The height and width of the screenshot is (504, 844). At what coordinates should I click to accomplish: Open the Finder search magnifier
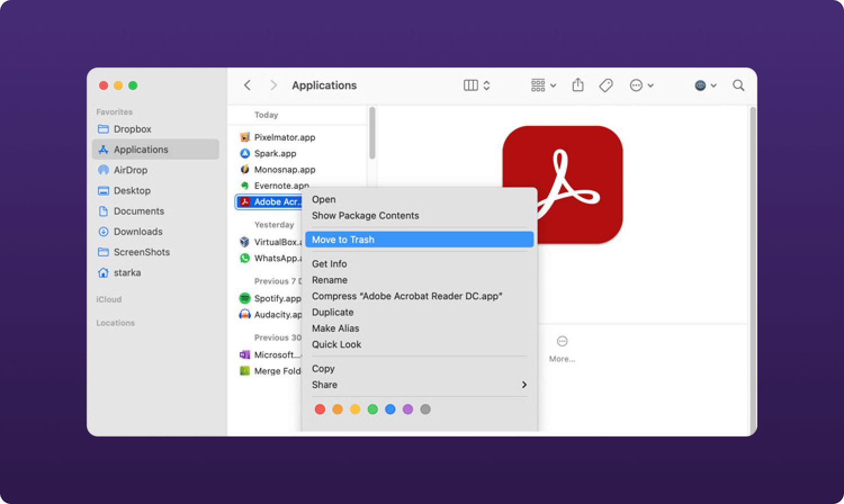point(738,85)
